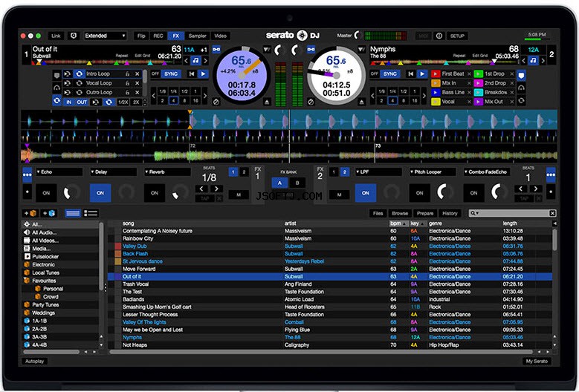Open My Serato

[537, 361]
